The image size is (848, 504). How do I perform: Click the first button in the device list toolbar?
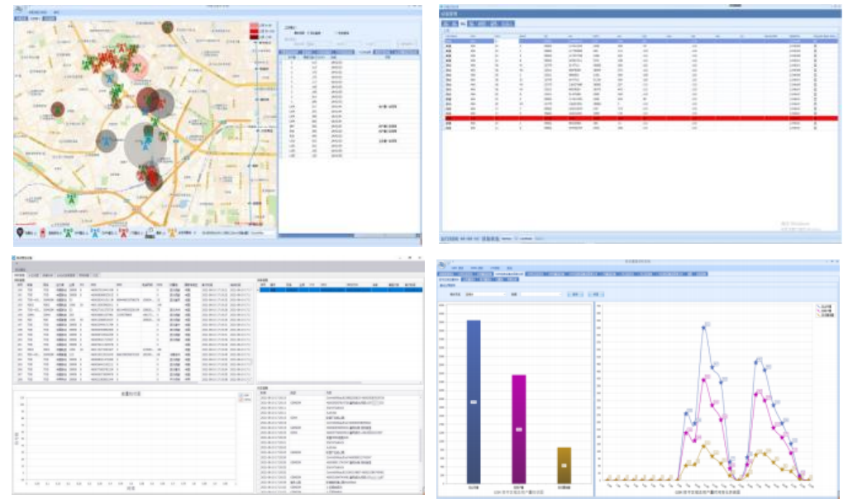(447, 25)
